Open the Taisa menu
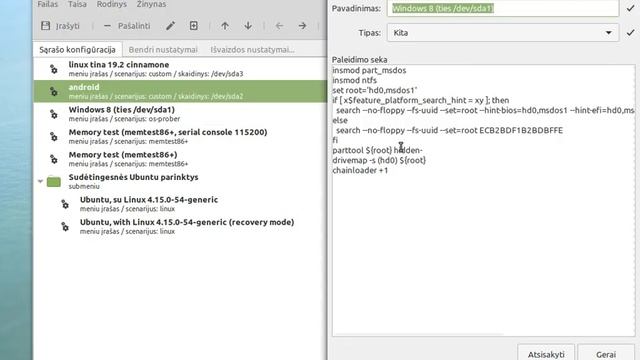The height and width of the screenshot is (360, 640). 77,4
